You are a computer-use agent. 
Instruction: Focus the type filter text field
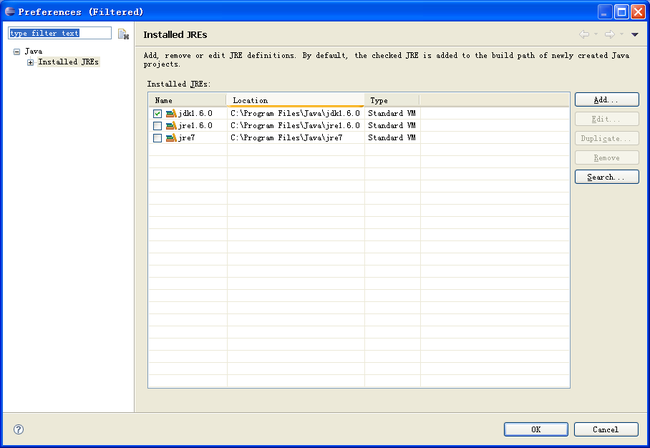[60, 33]
